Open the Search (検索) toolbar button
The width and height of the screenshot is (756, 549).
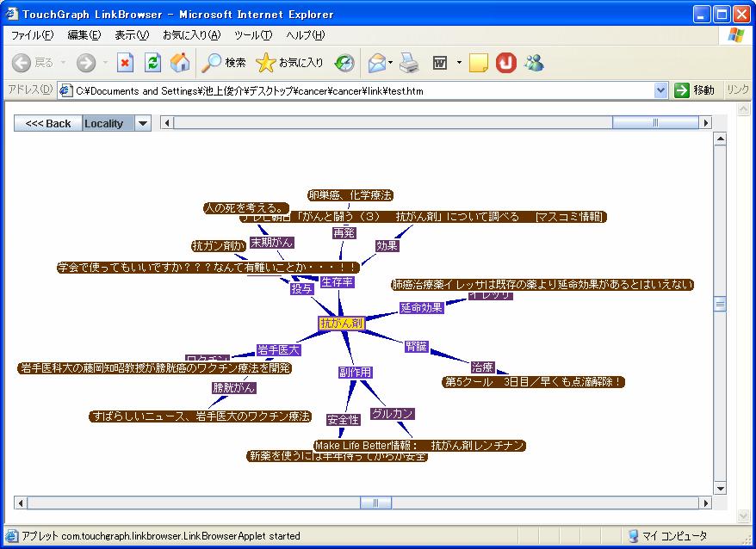click(x=224, y=63)
